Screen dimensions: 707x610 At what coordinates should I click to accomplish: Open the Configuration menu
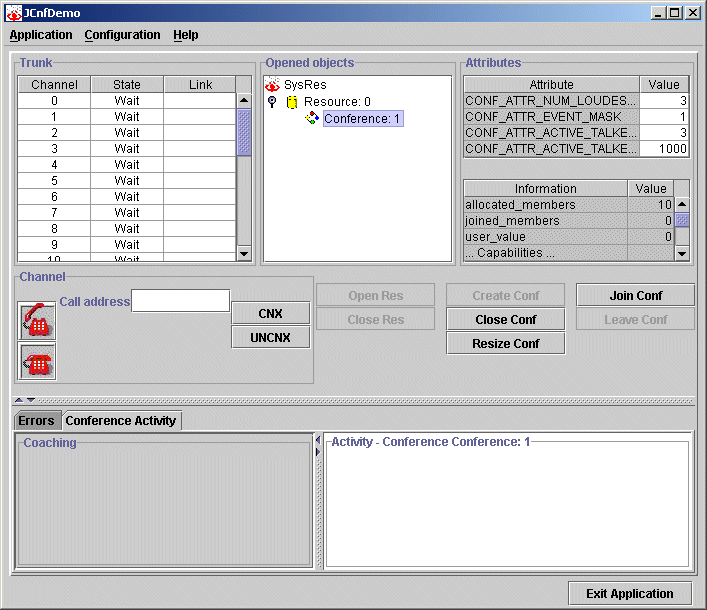click(122, 35)
